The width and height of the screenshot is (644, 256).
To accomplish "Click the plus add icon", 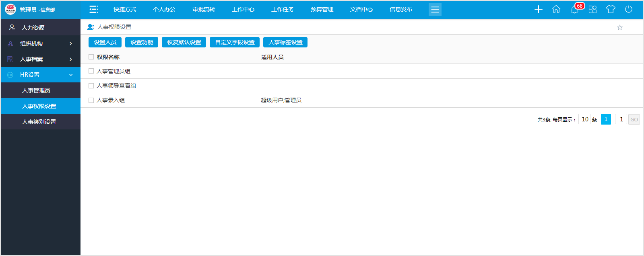I will pos(539,9).
